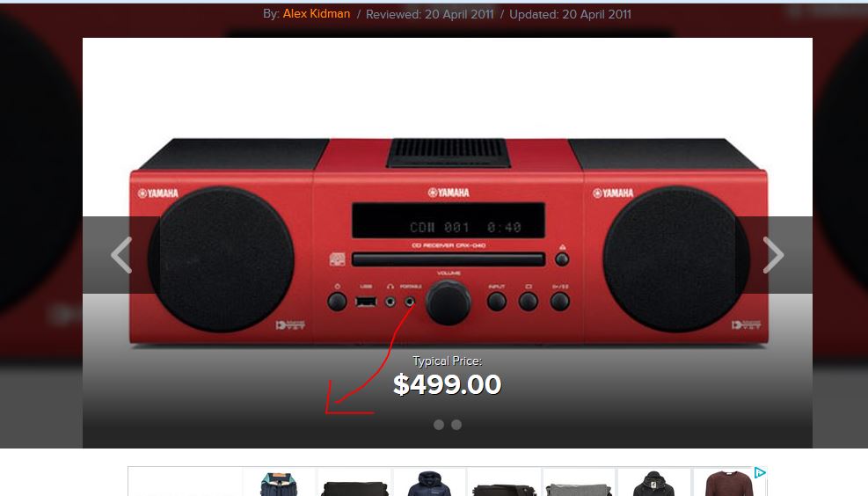
Task: Open the grey messenger bag ad
Action: (x=579, y=488)
